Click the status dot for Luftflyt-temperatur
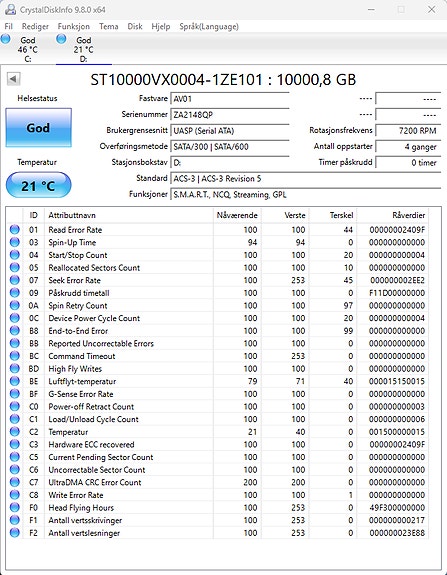The height and width of the screenshot is (575, 447). [15, 381]
